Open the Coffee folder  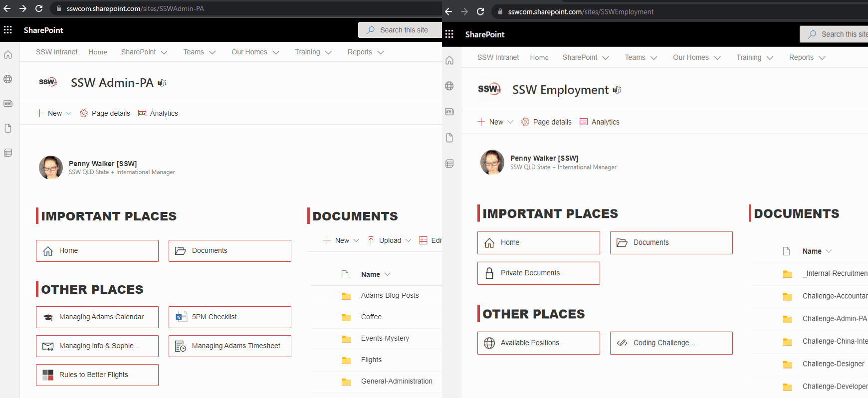pyautogui.click(x=371, y=317)
